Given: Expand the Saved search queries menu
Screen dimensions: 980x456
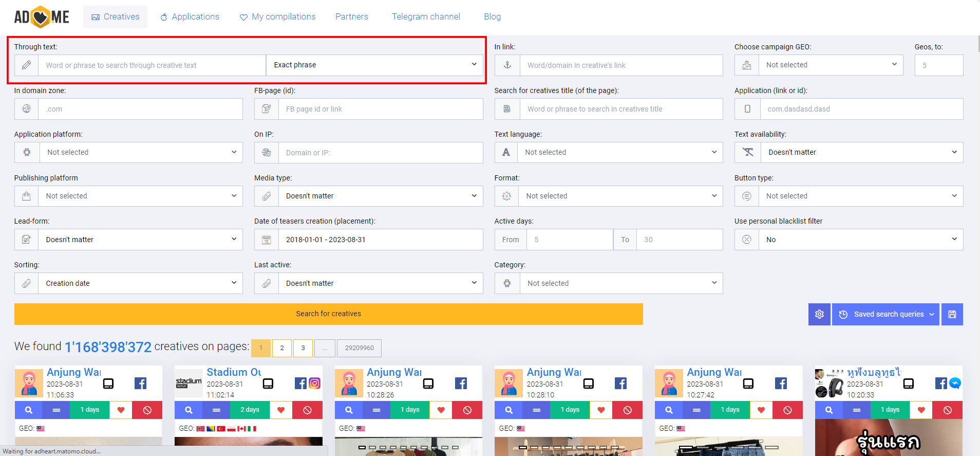Looking at the screenshot, I should coord(886,314).
